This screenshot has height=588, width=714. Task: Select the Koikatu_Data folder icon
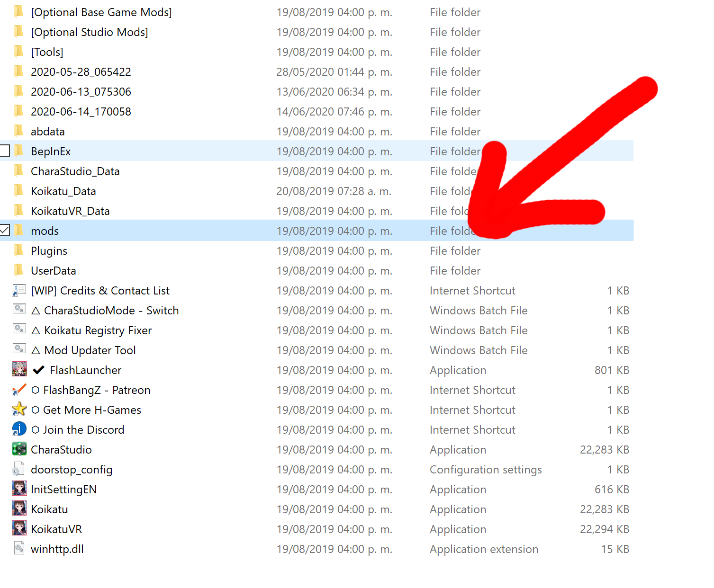pos(18,190)
